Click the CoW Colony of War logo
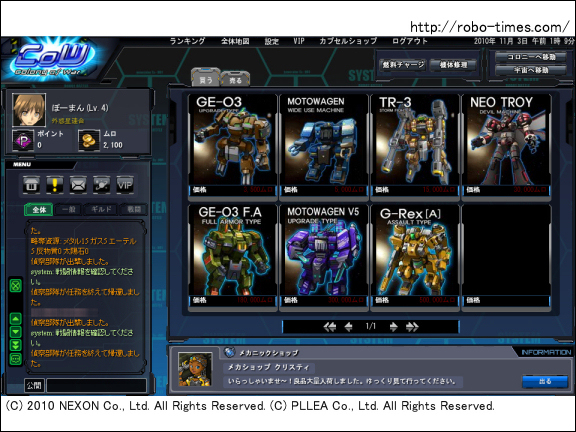 tap(53, 59)
